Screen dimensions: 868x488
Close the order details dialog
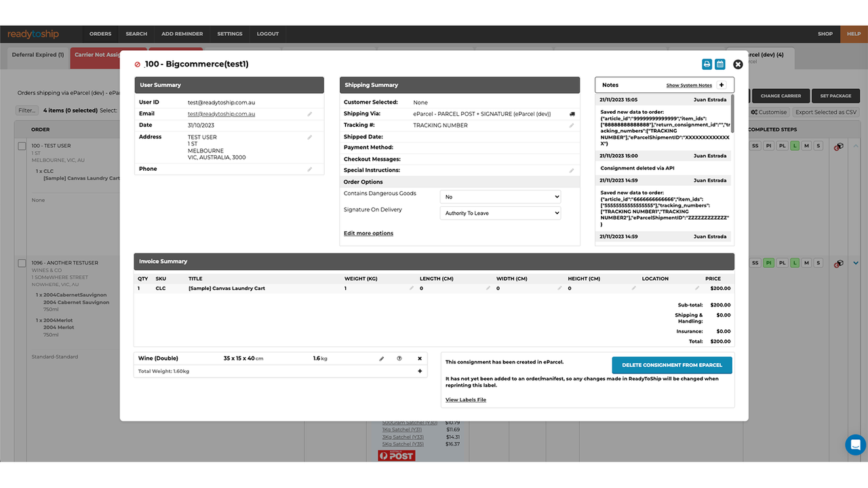[x=738, y=64]
